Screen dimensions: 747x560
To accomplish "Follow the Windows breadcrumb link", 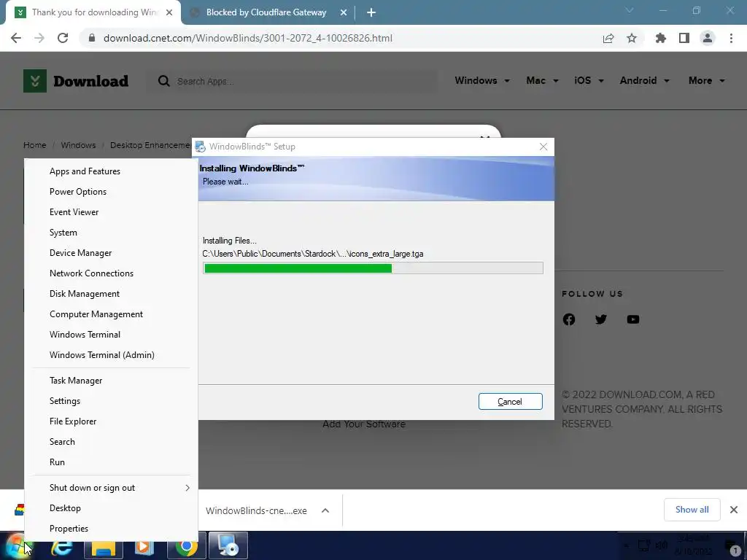I will (x=78, y=145).
